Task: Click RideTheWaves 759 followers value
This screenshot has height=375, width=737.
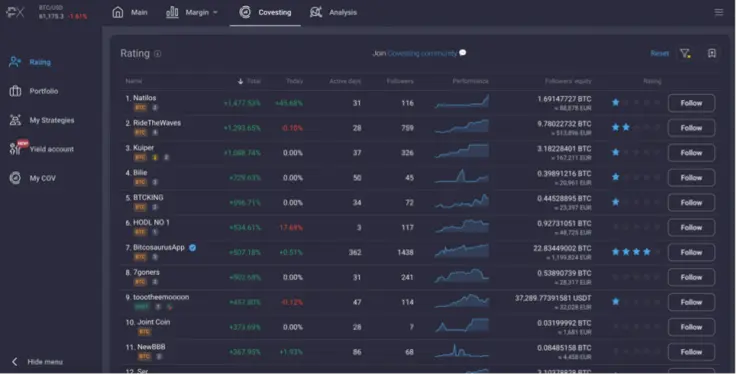Action: [408, 128]
